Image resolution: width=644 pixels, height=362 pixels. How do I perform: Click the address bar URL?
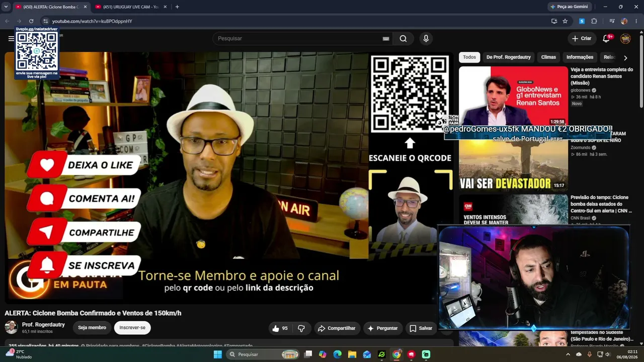tap(92, 21)
